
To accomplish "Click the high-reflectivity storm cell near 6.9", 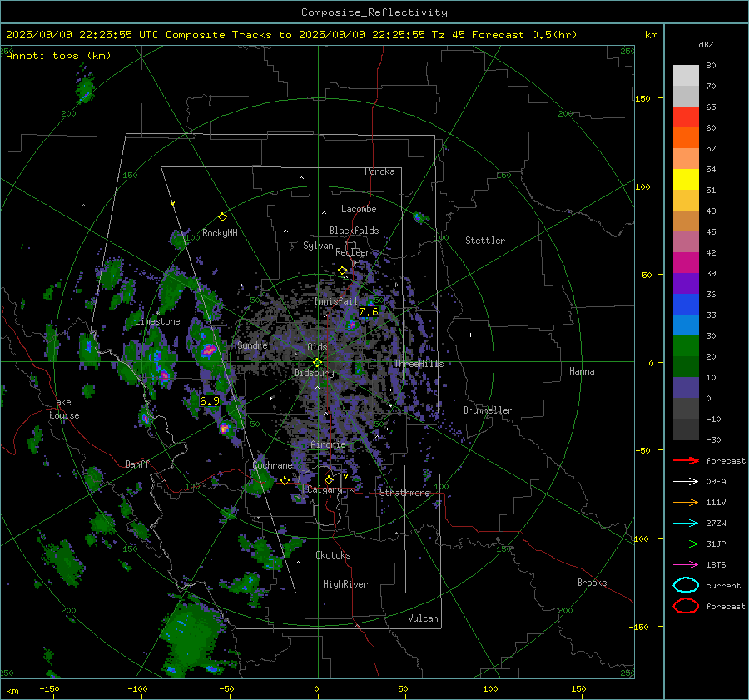I will 225,428.
